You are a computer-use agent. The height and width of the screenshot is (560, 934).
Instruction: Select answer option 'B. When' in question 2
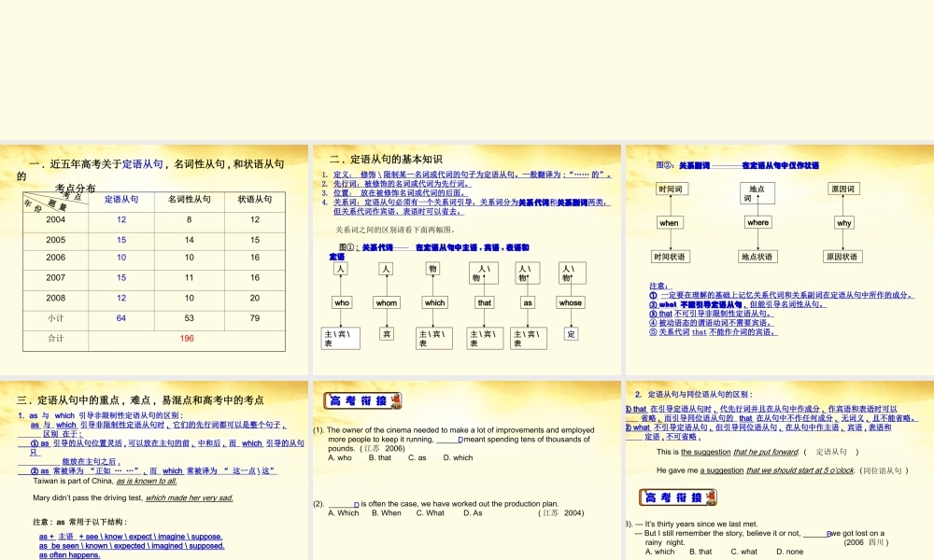[x=387, y=513]
